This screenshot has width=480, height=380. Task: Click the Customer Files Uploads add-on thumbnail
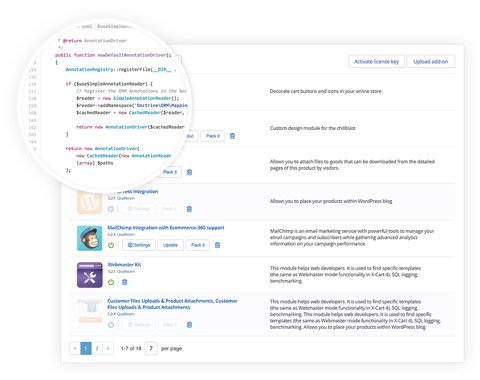(90, 311)
